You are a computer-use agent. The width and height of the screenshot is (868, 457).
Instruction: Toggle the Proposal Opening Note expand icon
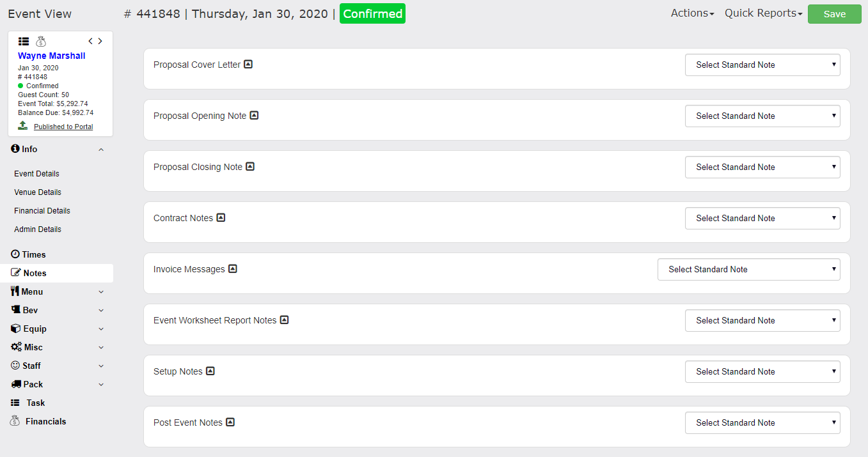(254, 115)
